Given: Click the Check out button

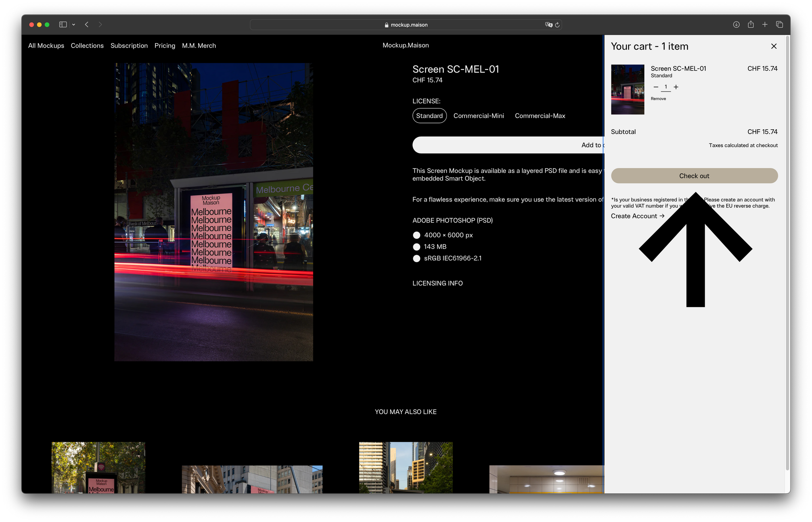Looking at the screenshot, I should click(694, 176).
